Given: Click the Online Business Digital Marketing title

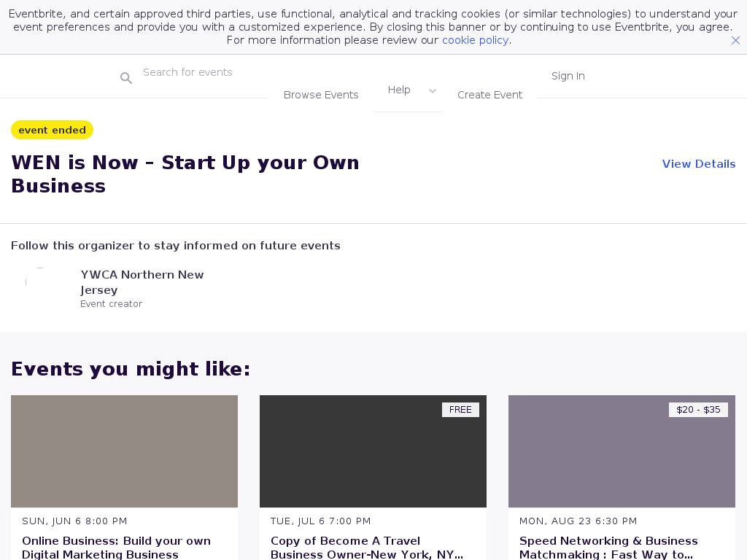Looking at the screenshot, I should 116,547.
